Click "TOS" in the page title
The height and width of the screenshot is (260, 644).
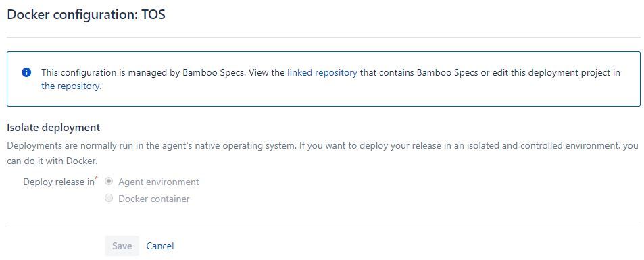[153, 14]
